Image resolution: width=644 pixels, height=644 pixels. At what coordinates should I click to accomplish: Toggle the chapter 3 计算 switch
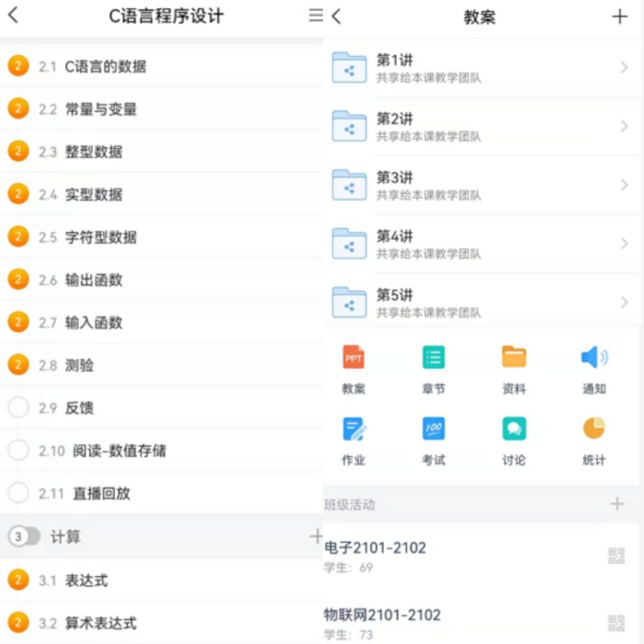[24, 536]
